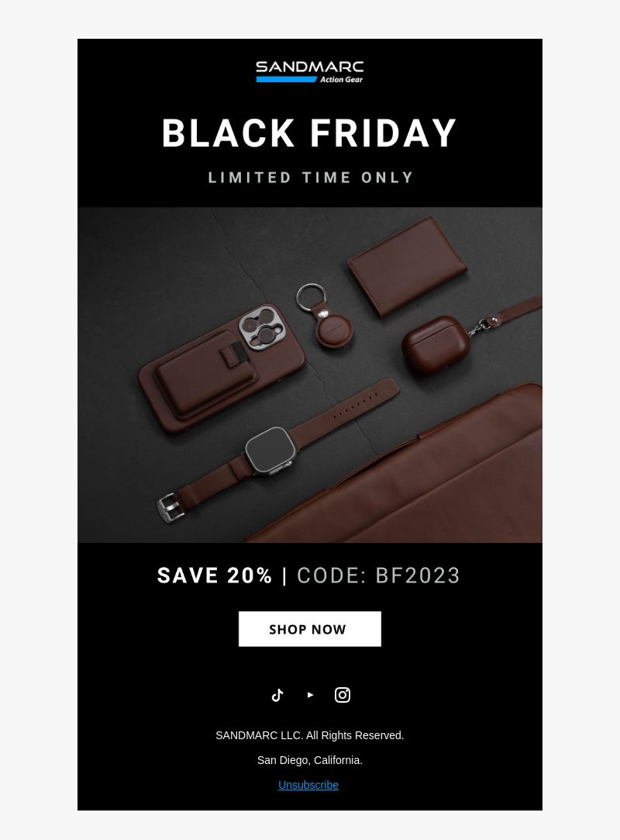This screenshot has width=620, height=840.
Task: Click the leather AirPods case
Action: (436, 344)
